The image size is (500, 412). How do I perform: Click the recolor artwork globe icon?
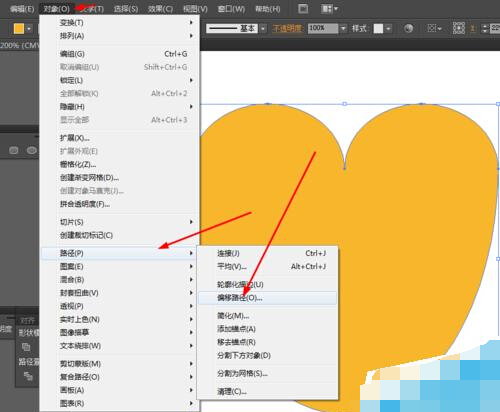point(408,29)
